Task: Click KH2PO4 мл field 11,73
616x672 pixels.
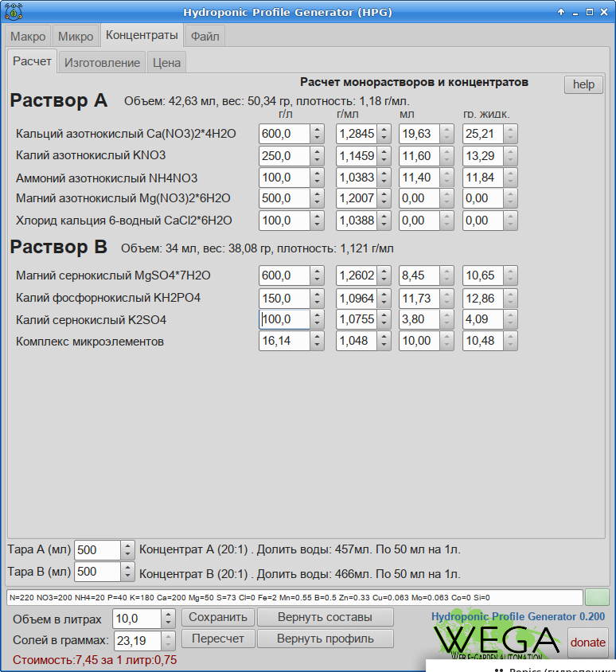Action: click(419, 299)
